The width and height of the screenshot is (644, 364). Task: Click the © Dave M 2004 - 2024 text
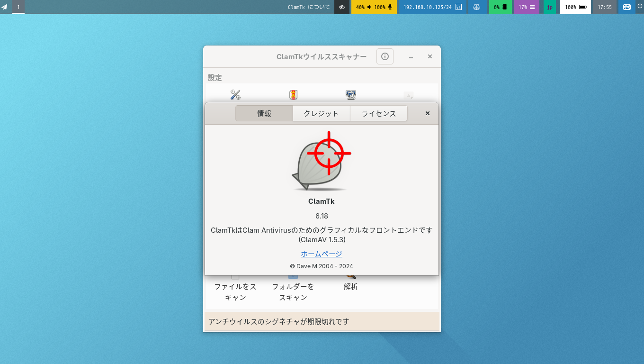click(322, 266)
